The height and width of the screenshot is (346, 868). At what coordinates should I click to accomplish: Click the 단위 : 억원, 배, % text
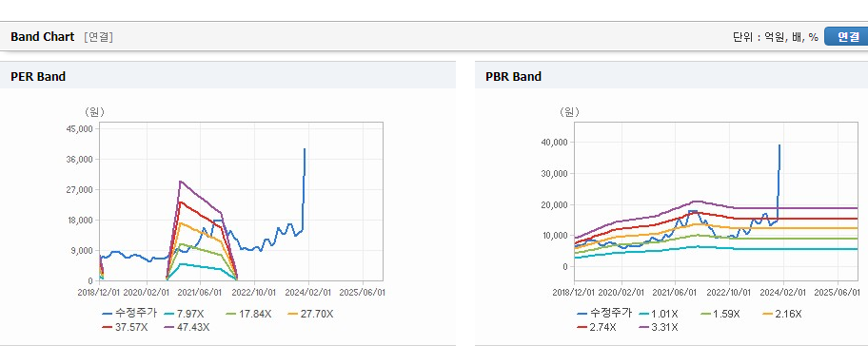coord(775,37)
